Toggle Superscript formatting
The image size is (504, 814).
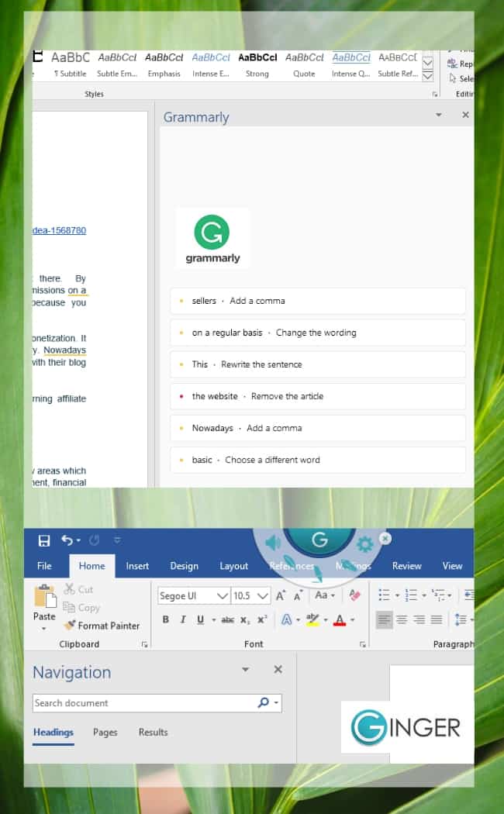coord(262,619)
